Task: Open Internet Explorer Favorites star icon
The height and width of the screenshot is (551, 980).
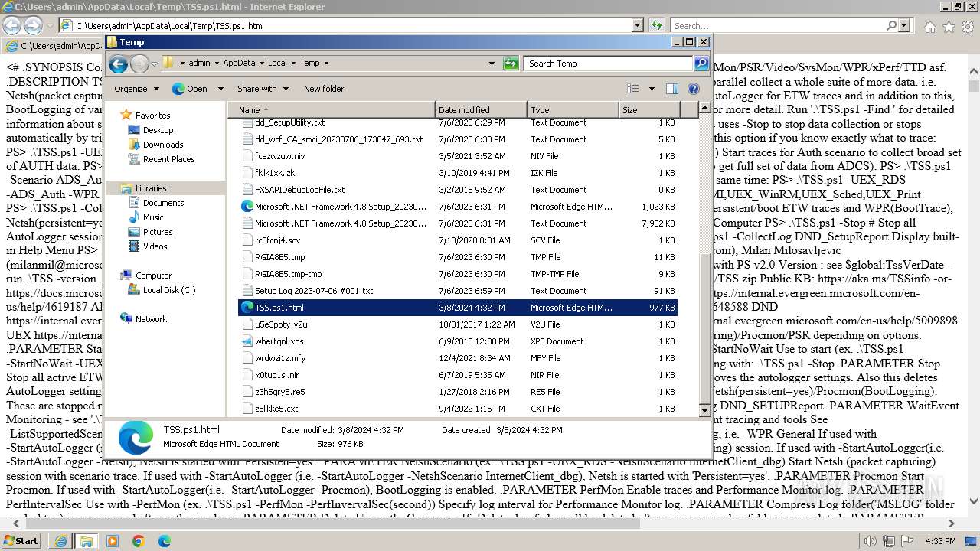Action: [949, 27]
